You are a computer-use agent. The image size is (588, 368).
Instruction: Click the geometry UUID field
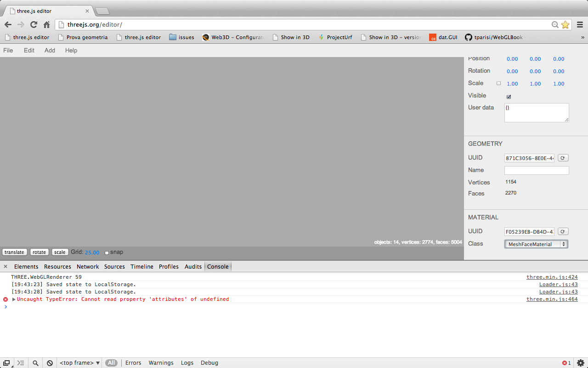[x=530, y=158]
